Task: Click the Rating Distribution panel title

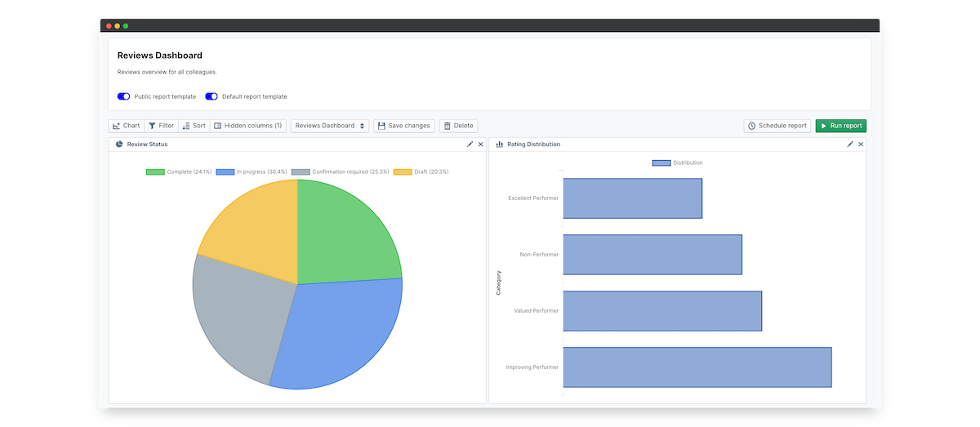Action: coord(534,145)
